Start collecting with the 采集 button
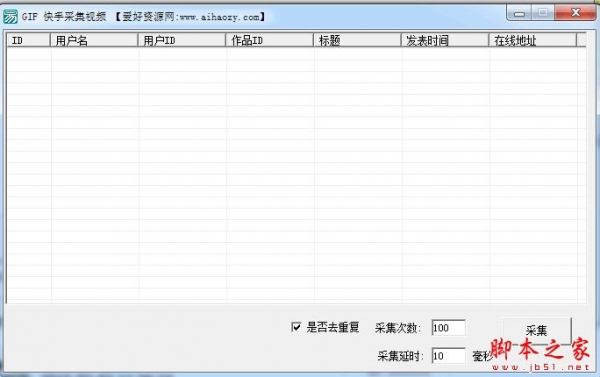The width and height of the screenshot is (600, 377). 536,331
